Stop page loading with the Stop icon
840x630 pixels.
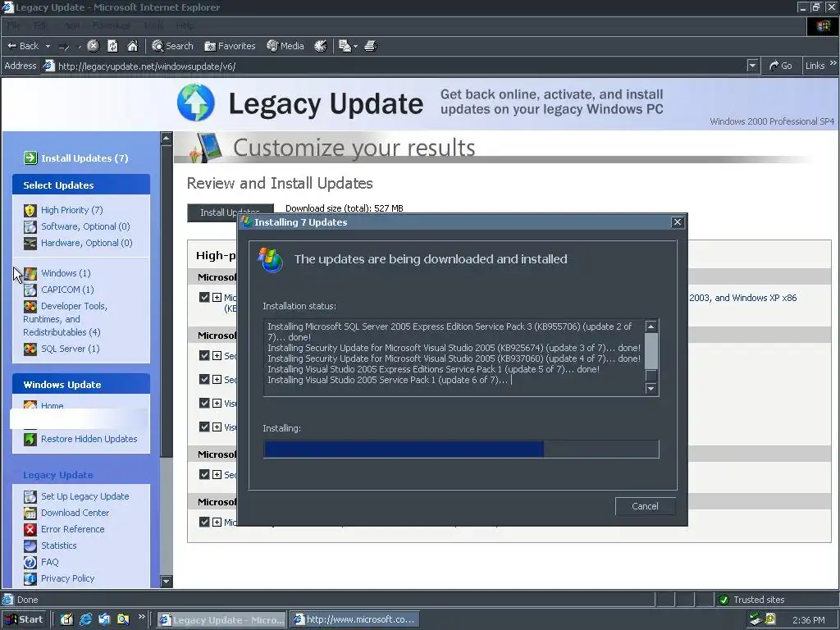point(93,46)
